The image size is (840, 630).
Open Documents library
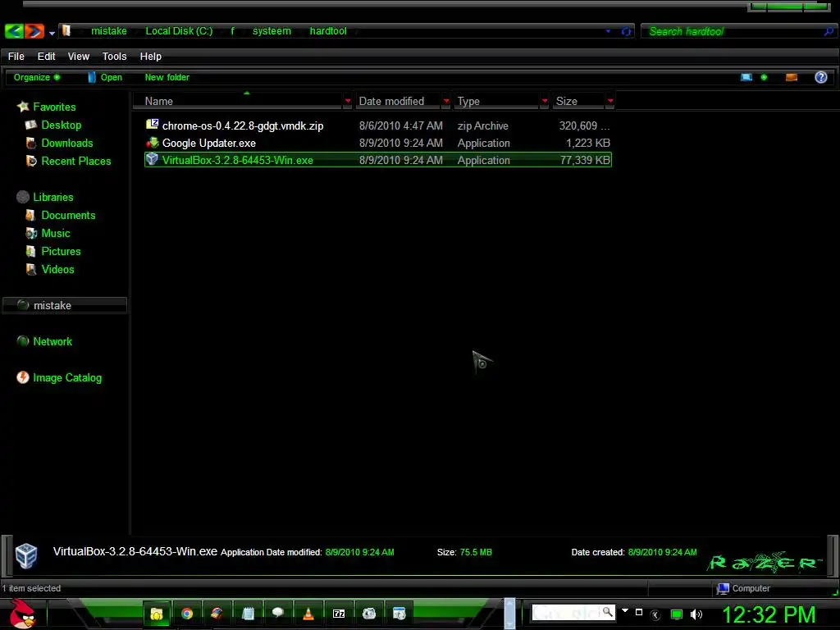[68, 215]
